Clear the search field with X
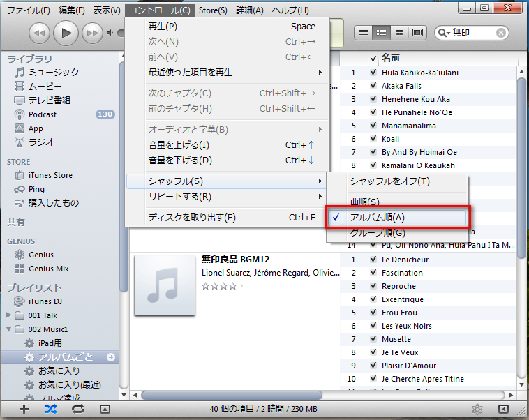 click(501, 33)
